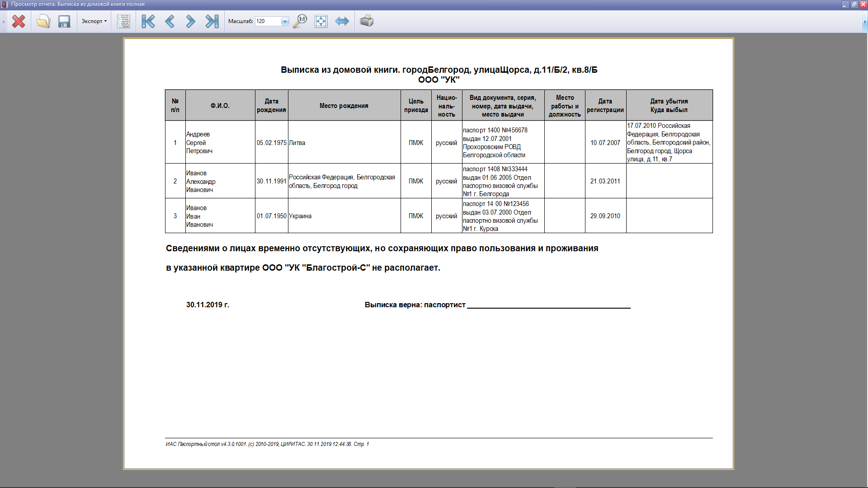Expand the Масштаб zoom dropdown arrow
The height and width of the screenshot is (488, 868).
(x=285, y=21)
